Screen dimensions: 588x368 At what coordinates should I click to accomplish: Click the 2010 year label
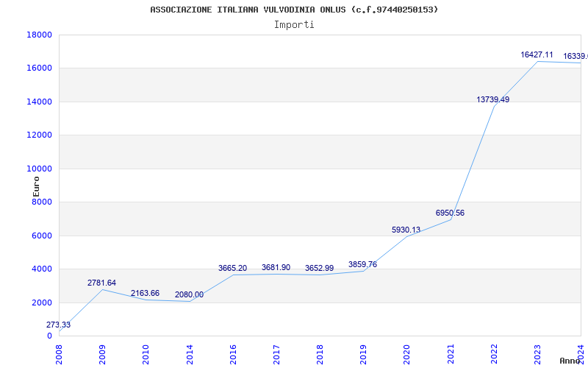click(x=146, y=355)
